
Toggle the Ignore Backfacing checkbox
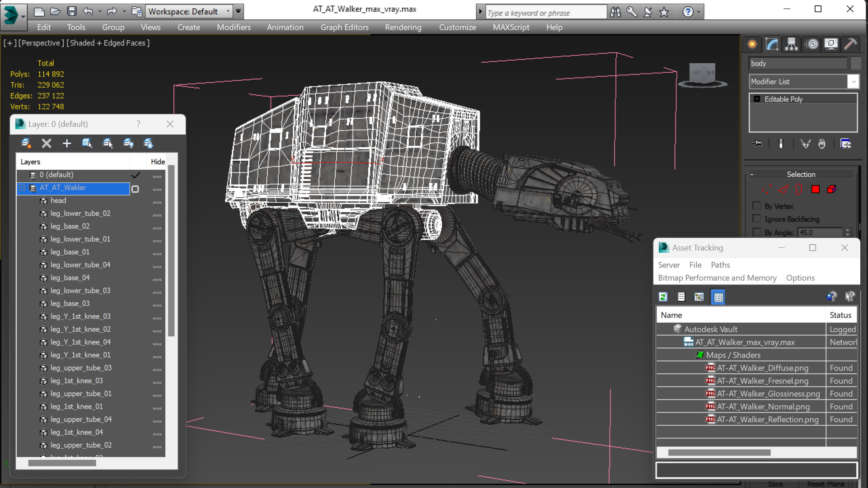click(756, 218)
